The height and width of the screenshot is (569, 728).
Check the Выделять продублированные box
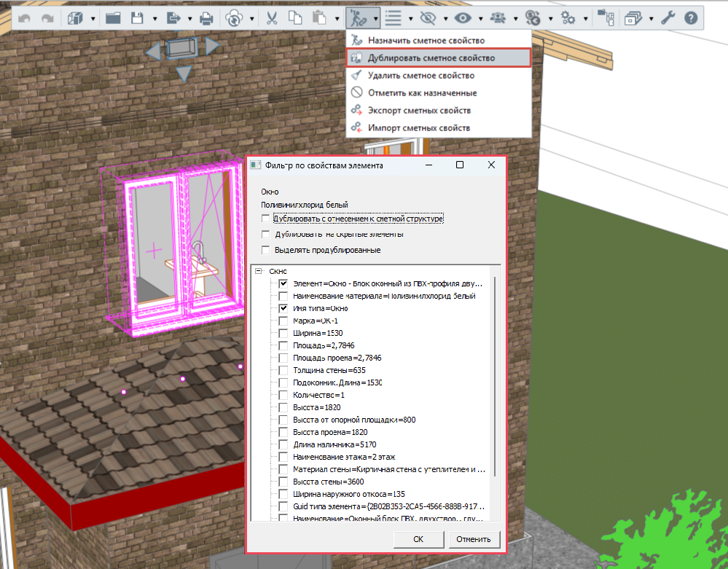[265, 250]
